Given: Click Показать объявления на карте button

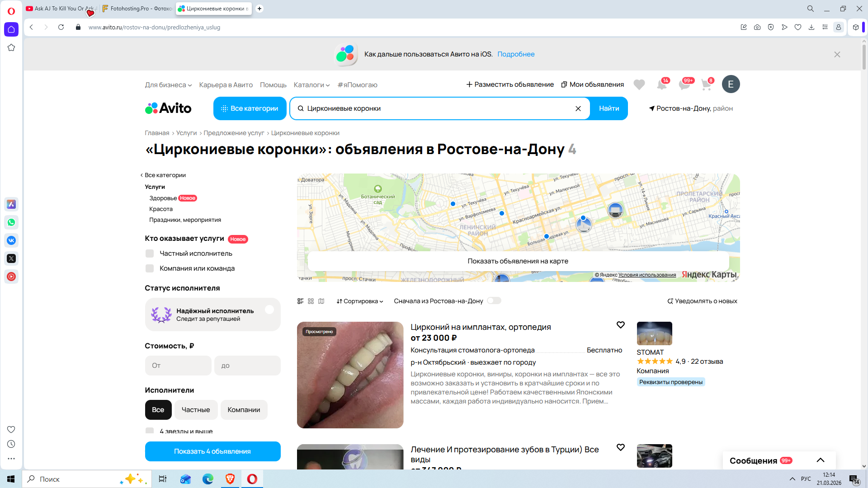Looking at the screenshot, I should (x=518, y=261).
